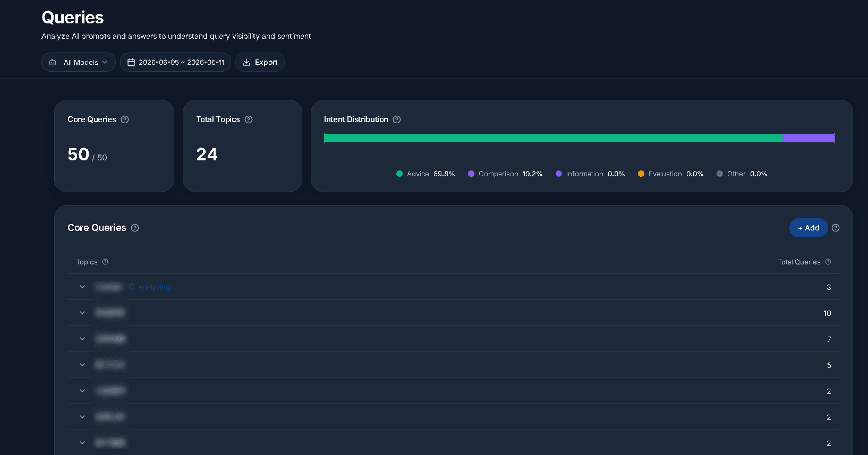The width and height of the screenshot is (868, 455).
Task: Click the total queries value 3
Action: tap(829, 287)
